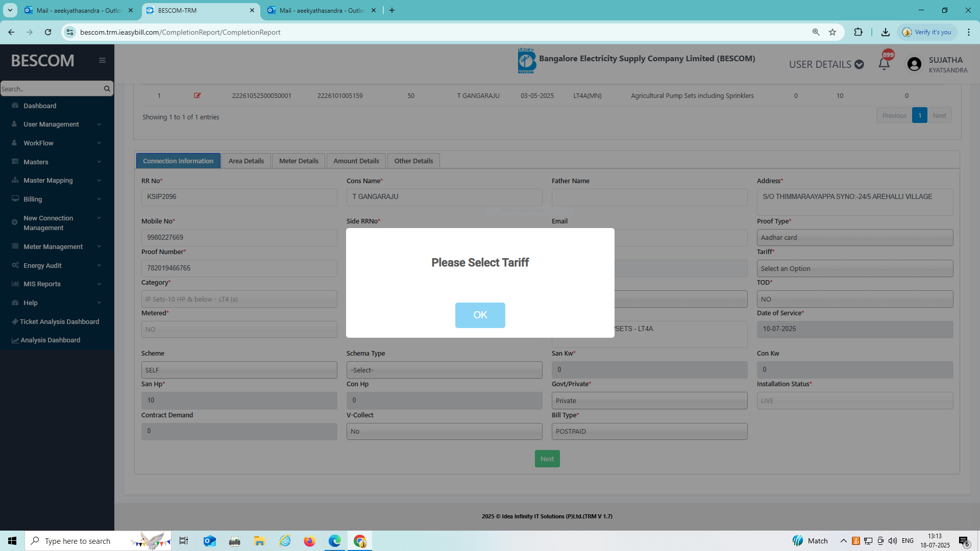This screenshot has height=551, width=980.
Task: Click the RR No field KSIP2096
Action: pyautogui.click(x=239, y=197)
